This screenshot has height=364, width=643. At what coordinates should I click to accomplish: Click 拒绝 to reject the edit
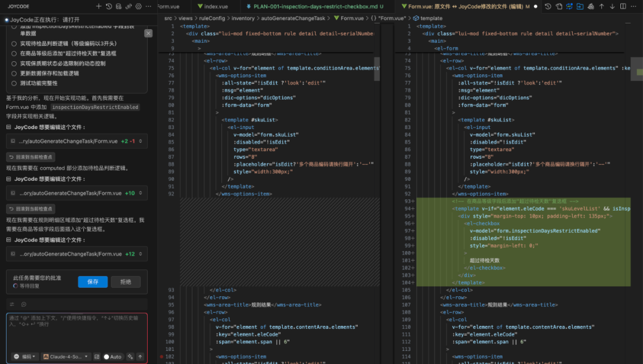[126, 282]
